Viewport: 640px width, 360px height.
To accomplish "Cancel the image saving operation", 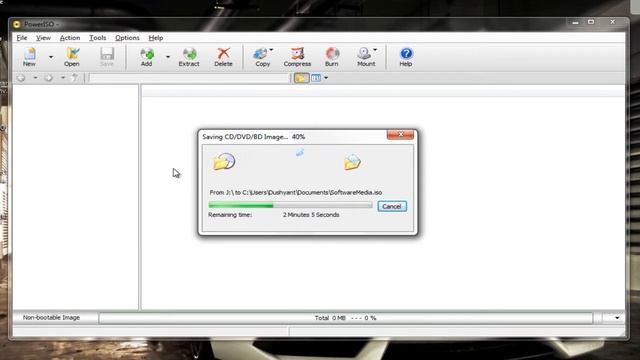I will [392, 206].
